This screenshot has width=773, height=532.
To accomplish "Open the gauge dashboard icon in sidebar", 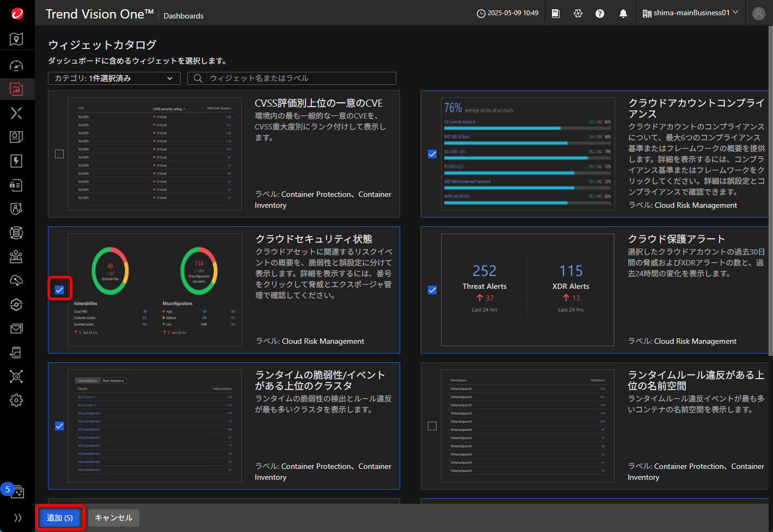I will (16, 66).
